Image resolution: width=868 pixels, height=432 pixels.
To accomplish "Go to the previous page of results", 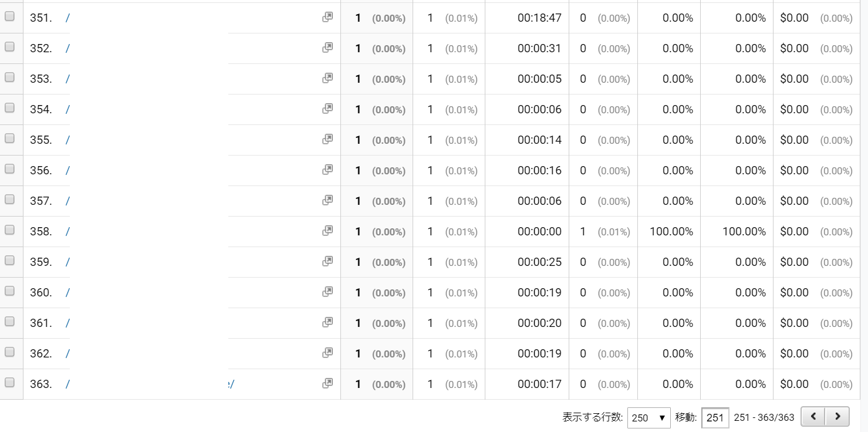I will [813, 417].
